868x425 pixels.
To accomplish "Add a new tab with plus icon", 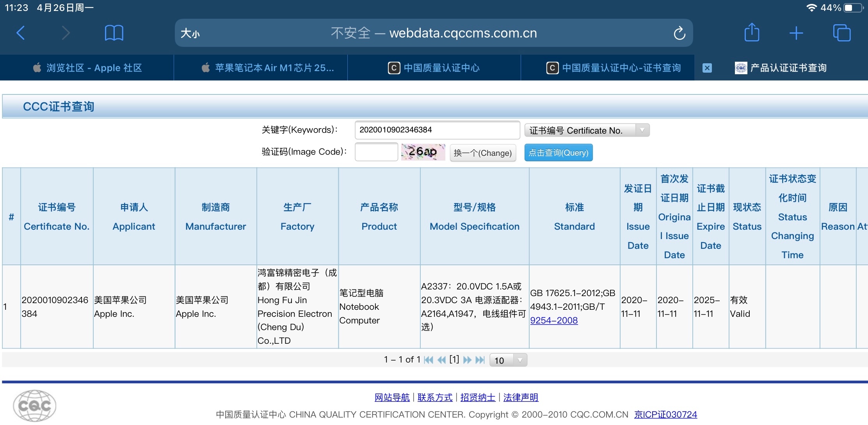I will (x=796, y=33).
